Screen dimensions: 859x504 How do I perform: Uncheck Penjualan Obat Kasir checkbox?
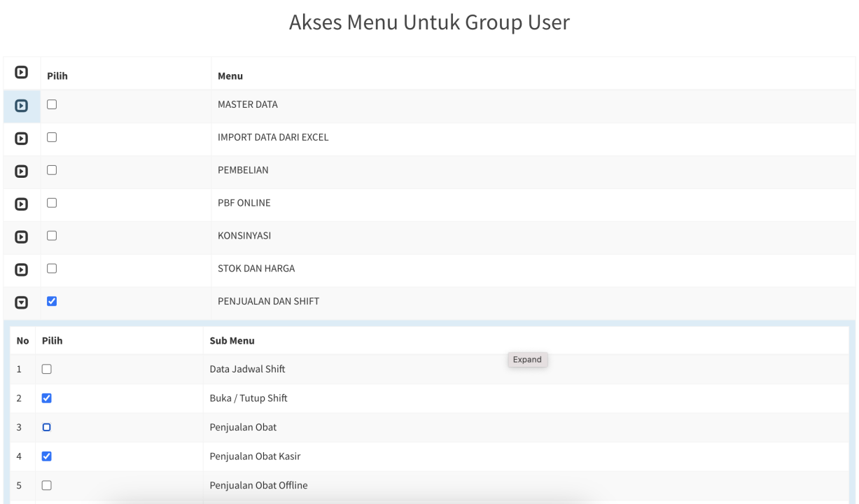click(x=47, y=456)
